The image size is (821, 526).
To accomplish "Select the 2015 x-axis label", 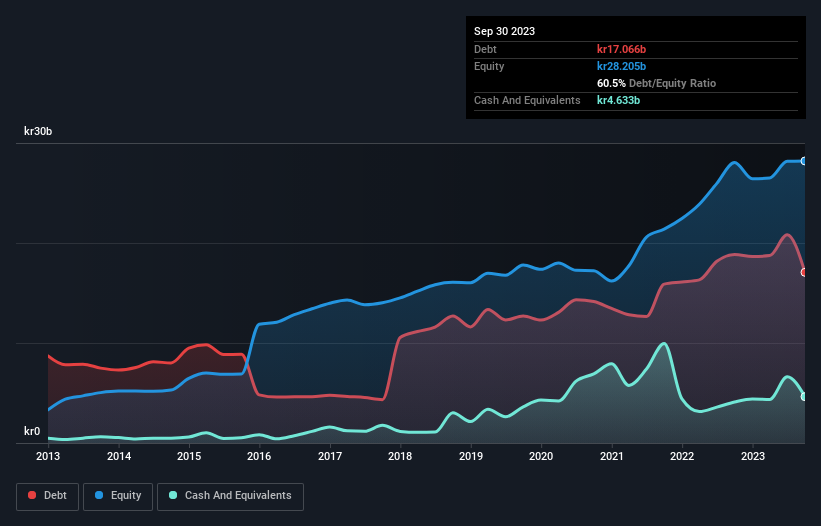I will coord(189,456).
